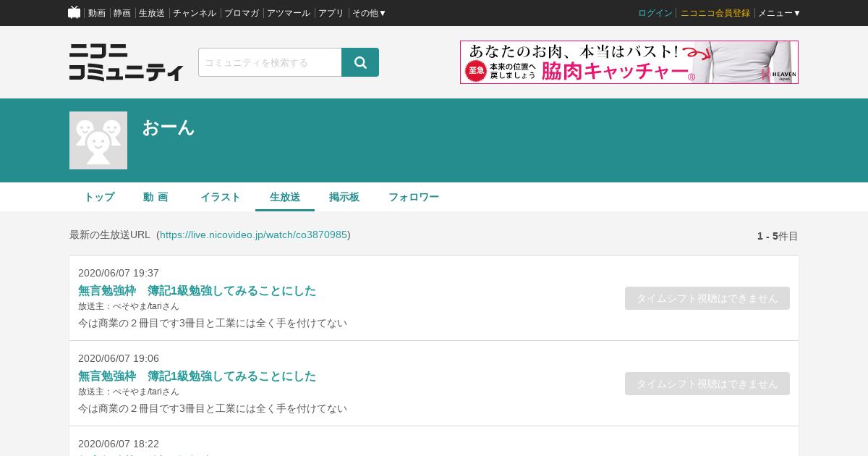Click the 2020/06/07 19:37 timestamp
Image resolution: width=868 pixels, height=456 pixels.
point(119,273)
